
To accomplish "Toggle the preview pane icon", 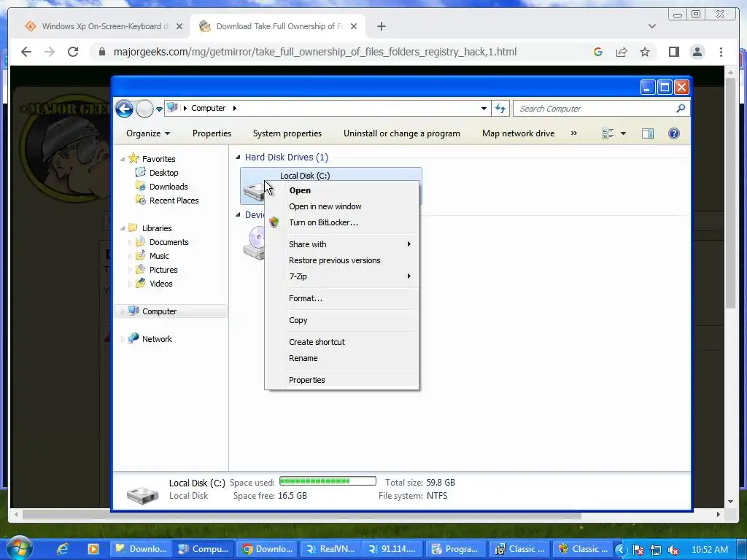I will click(x=648, y=133).
